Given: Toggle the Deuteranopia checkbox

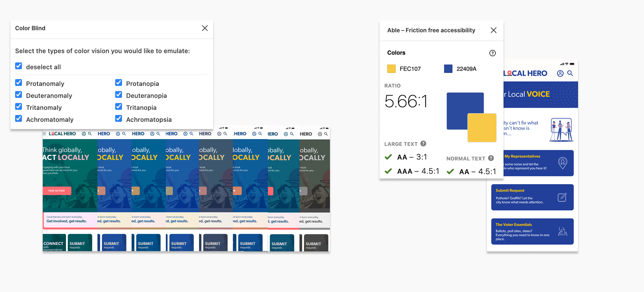Looking at the screenshot, I should 119,95.
